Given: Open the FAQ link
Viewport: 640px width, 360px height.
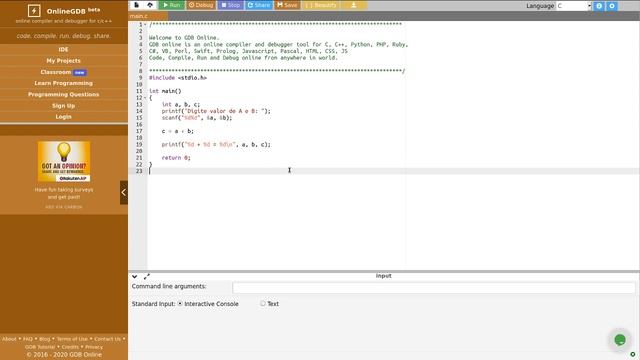Looking at the screenshot, I should point(28,339).
